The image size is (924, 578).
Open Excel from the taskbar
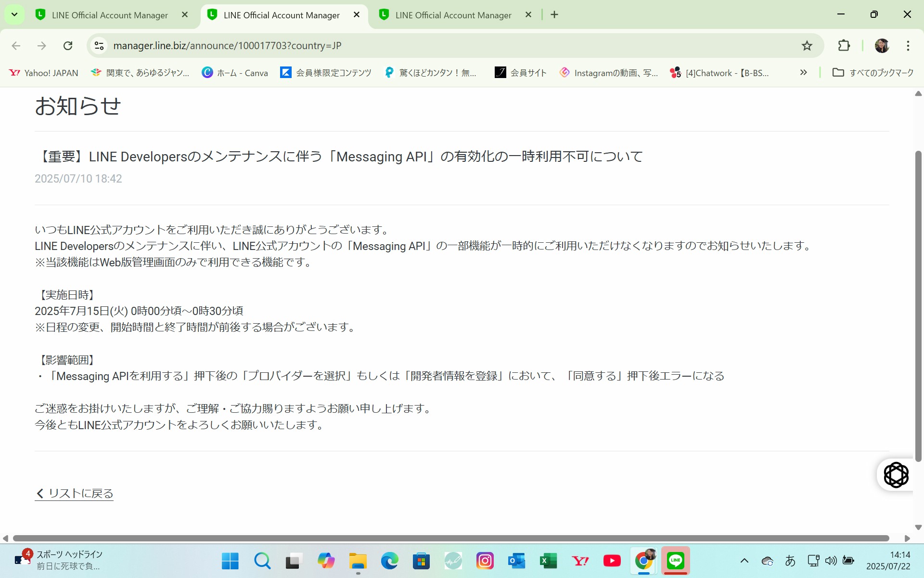click(x=548, y=561)
